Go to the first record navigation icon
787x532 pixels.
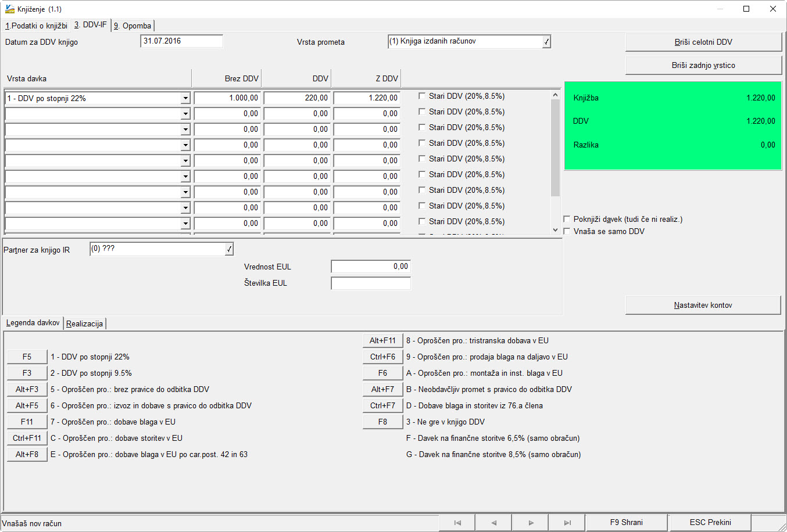coord(457,523)
